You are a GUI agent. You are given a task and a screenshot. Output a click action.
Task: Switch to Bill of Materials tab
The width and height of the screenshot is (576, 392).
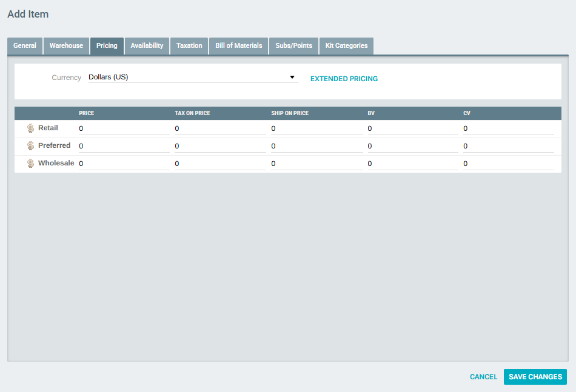point(238,45)
